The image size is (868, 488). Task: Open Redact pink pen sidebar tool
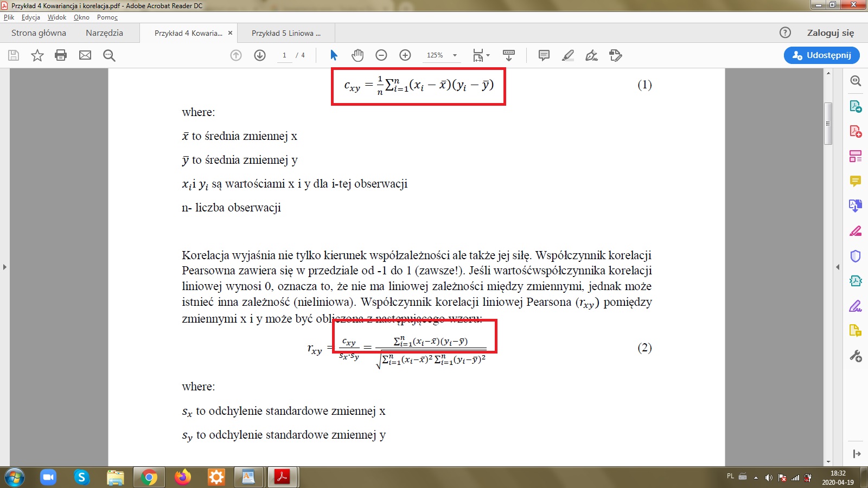pos(856,231)
